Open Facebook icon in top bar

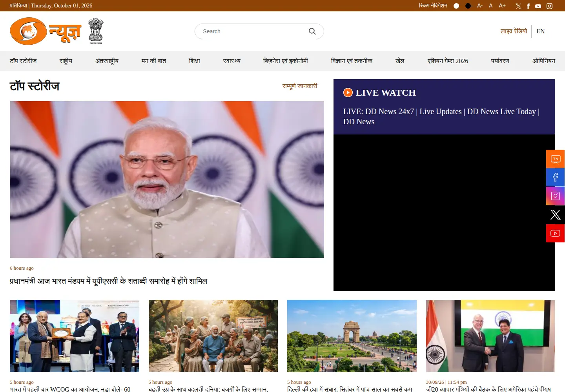pyautogui.click(x=528, y=6)
